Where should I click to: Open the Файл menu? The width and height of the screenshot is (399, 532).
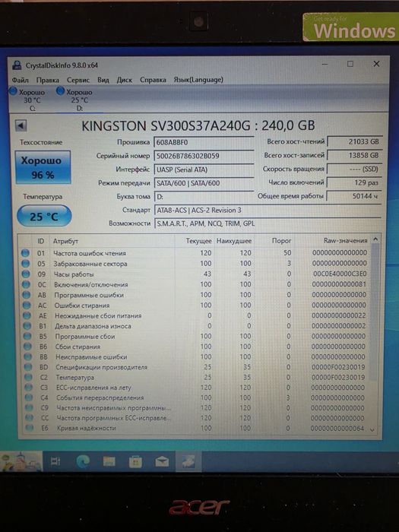click(21, 80)
